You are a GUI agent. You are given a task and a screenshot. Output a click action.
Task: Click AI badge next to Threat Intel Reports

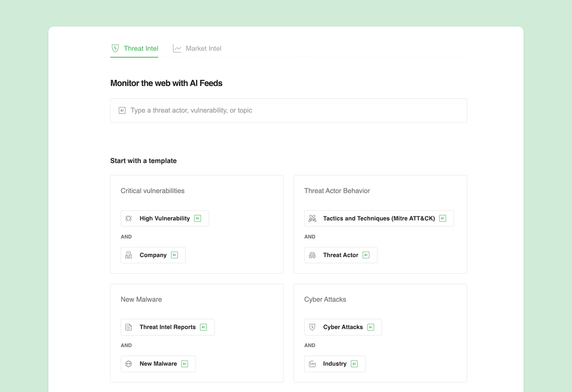pos(204,327)
